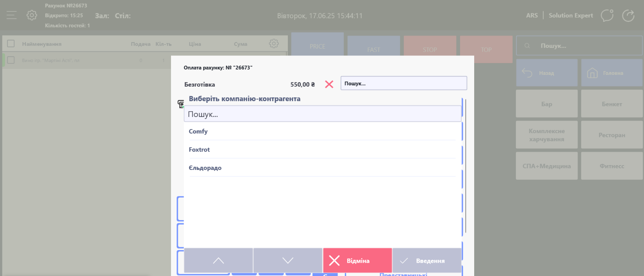Toggle the select-all checkbox in table header
Viewport: 644px width, 276px height.
coord(11,44)
